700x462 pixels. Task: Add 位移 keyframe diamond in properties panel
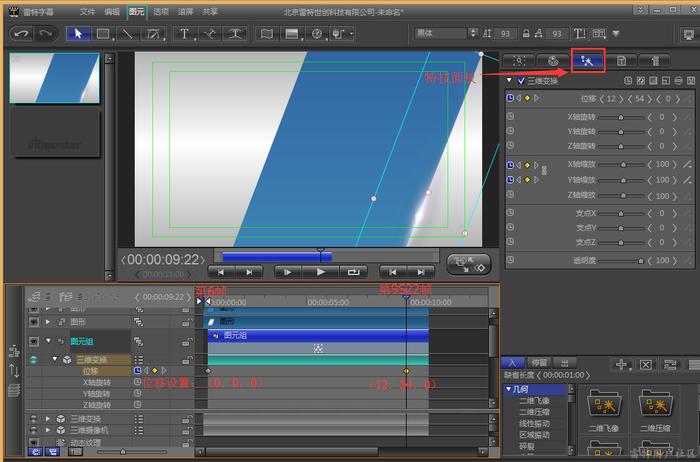(x=527, y=98)
